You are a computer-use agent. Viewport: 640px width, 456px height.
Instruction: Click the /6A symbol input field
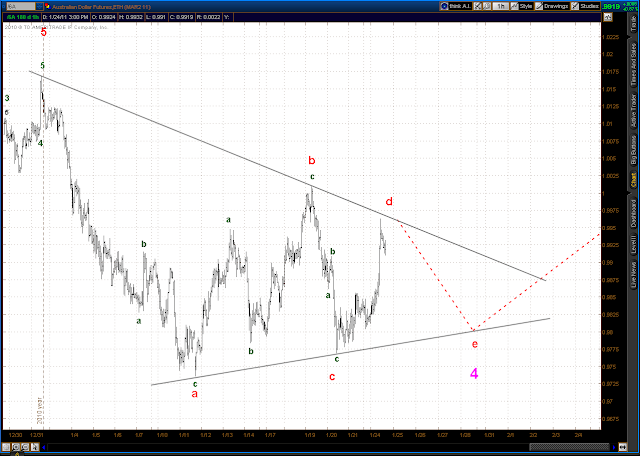coord(20,7)
